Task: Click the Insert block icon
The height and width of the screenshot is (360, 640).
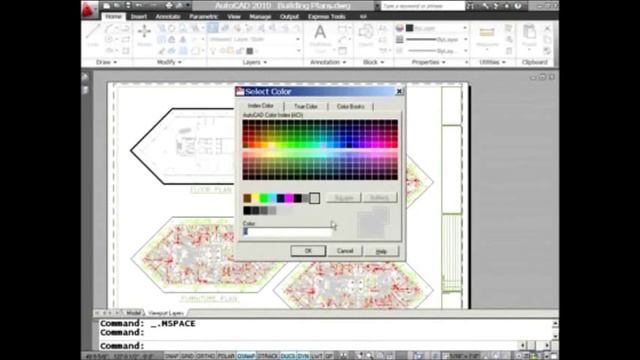Action: (x=366, y=35)
